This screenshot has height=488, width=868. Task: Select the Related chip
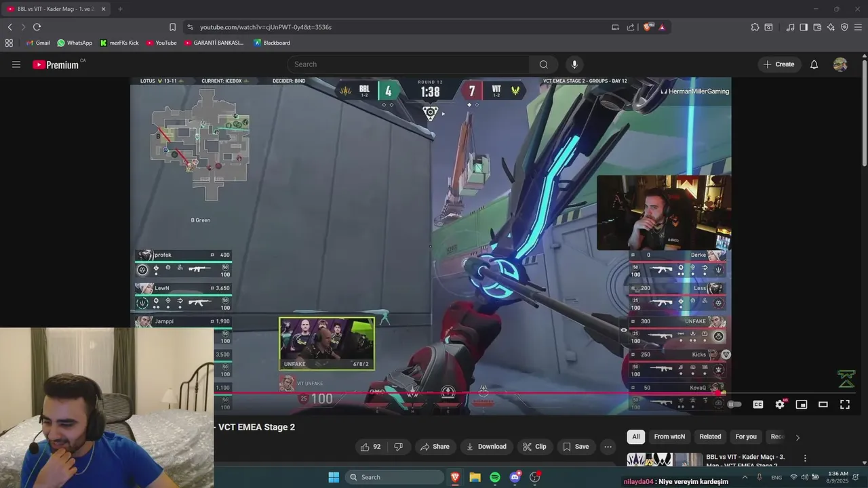(x=710, y=436)
